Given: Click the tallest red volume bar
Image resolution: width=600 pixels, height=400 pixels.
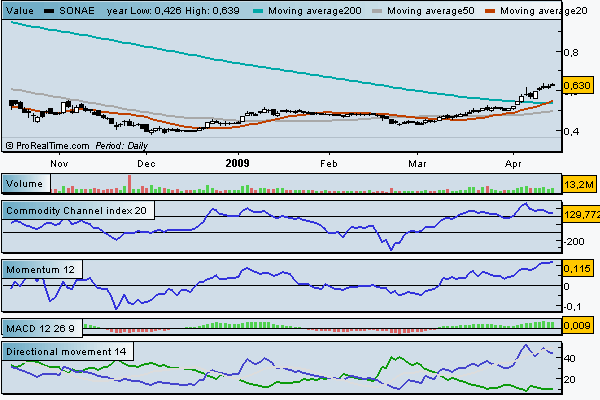Looking at the screenshot, I should tap(130, 184).
